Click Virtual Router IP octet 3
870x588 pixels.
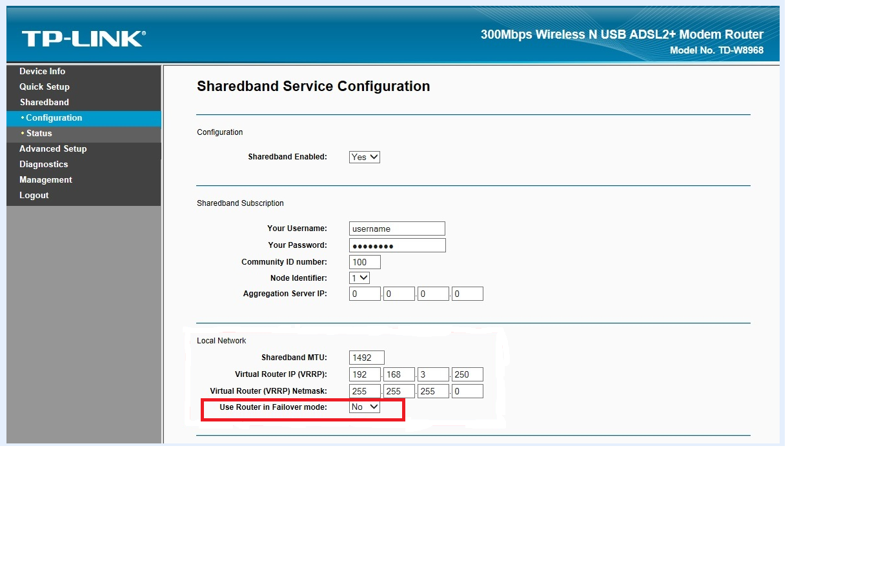(x=433, y=374)
